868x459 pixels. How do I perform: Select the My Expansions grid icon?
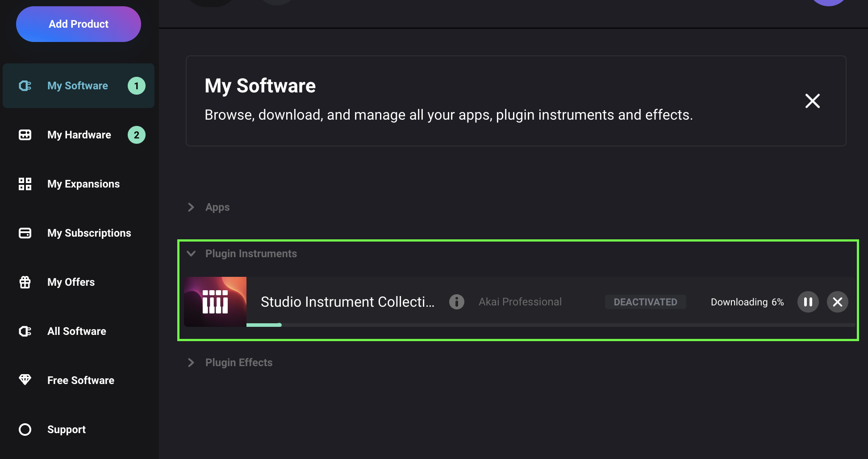[25, 184]
